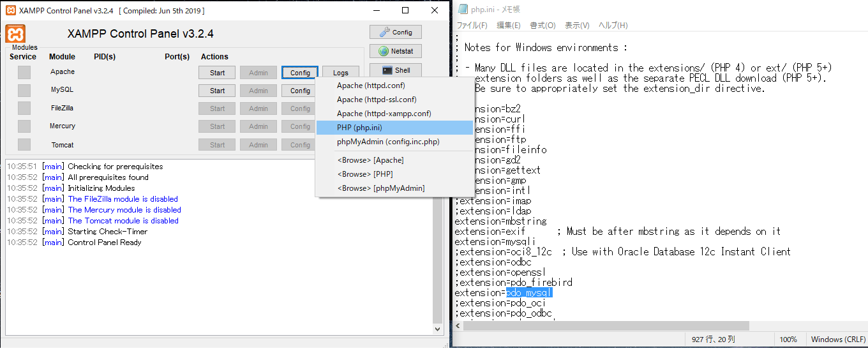868x351 pixels.
Task: Click the 'The Mercury module is disabled' log line
Action: [124, 210]
